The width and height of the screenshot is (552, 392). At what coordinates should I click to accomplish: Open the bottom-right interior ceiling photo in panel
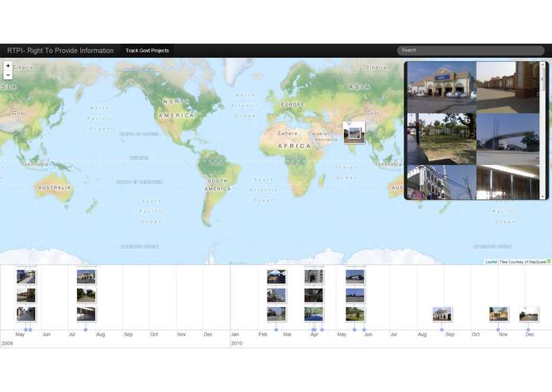point(508,182)
